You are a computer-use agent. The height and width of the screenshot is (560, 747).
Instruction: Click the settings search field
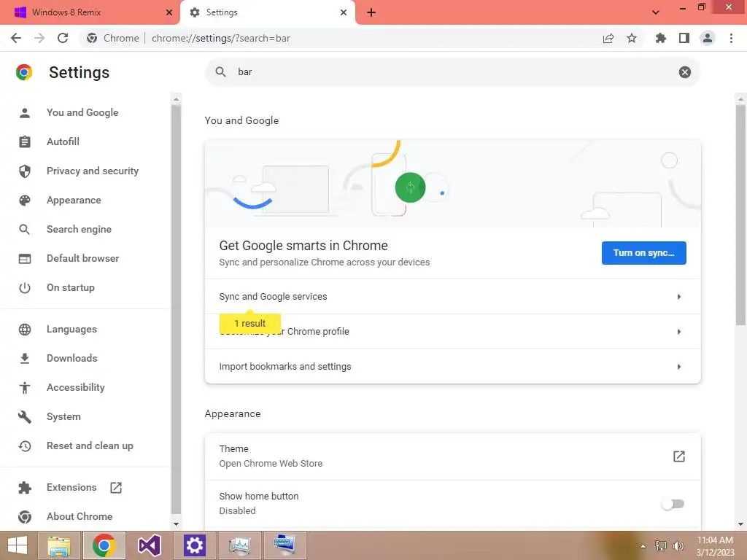coord(452,72)
